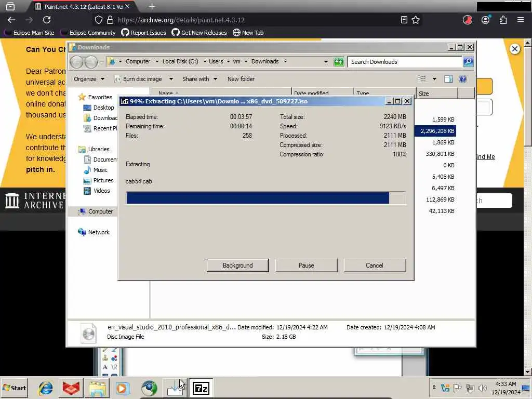The height and width of the screenshot is (399, 532).
Task: Expand the arrow after the Downloads breadcrumb
Action: coord(285,61)
